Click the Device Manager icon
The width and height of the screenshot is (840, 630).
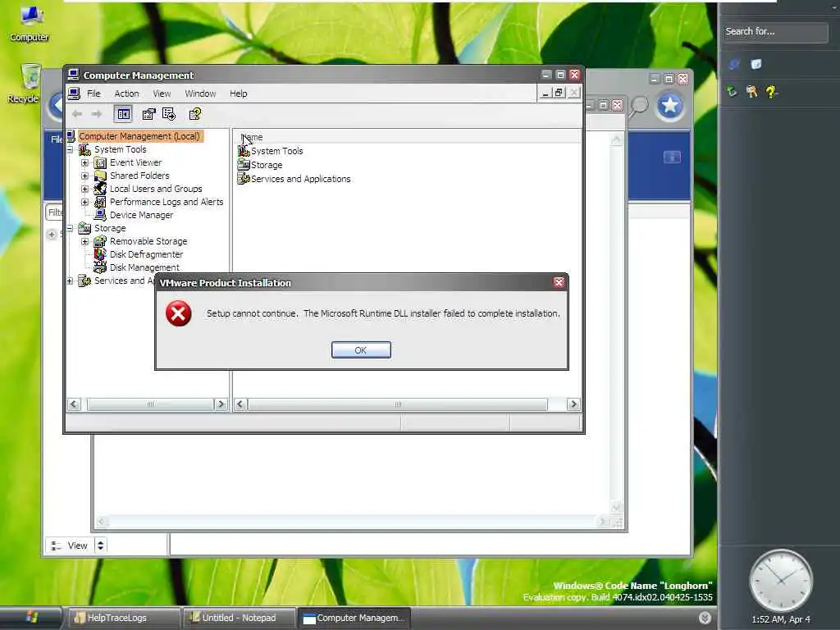[x=100, y=215]
